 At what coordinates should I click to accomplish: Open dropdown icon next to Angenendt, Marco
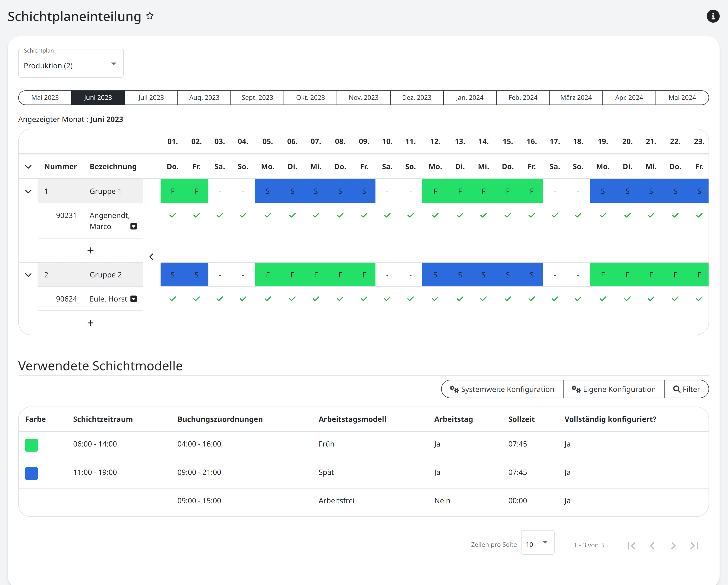click(x=134, y=226)
